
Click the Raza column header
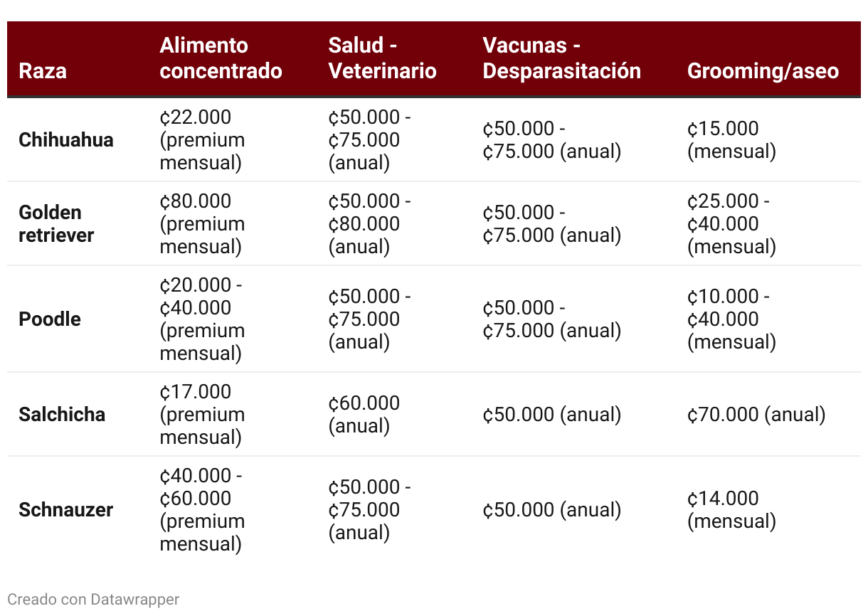(x=43, y=71)
